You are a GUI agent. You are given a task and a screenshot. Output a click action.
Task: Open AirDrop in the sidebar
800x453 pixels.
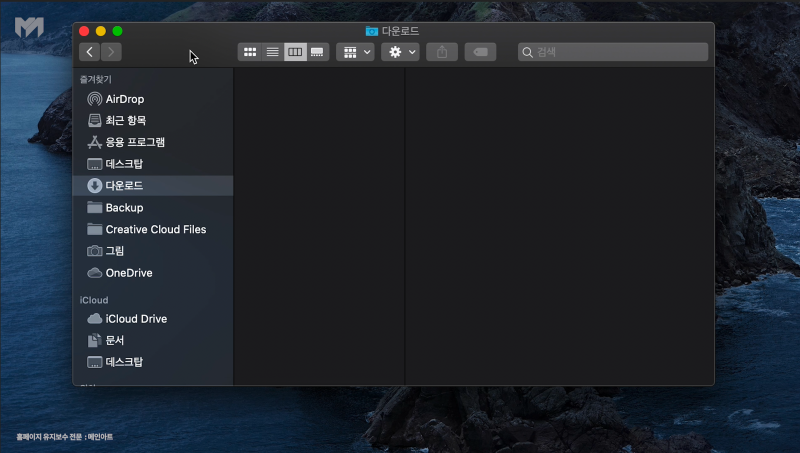[153, 99]
